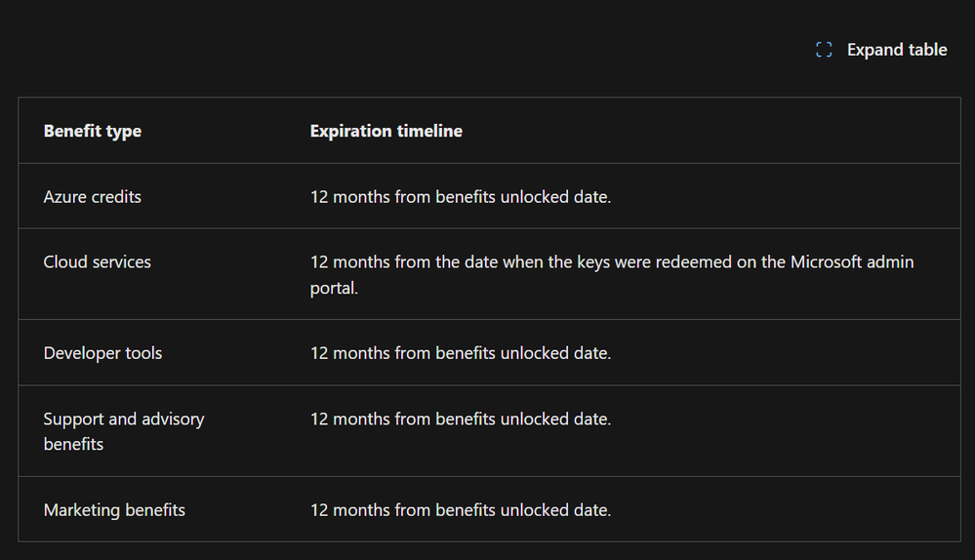Screen dimensions: 975x560
Task: Select the Marketing benefits cell
Action: tap(114, 510)
